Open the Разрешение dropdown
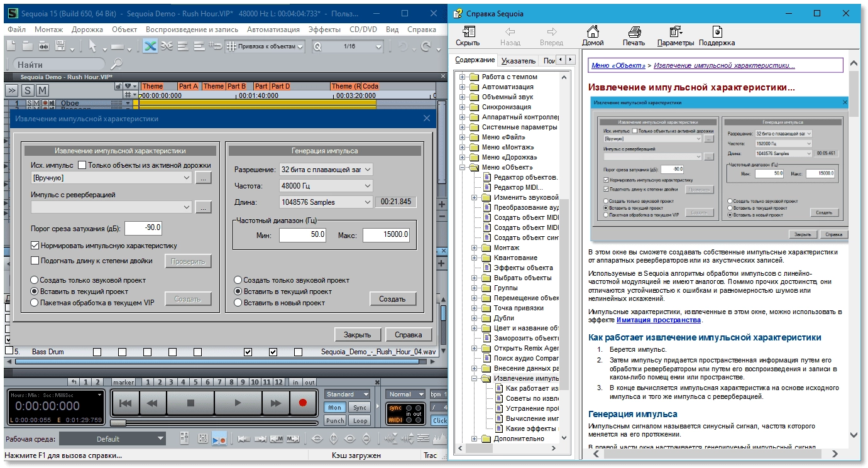This screenshot has height=468, width=868. (326, 169)
